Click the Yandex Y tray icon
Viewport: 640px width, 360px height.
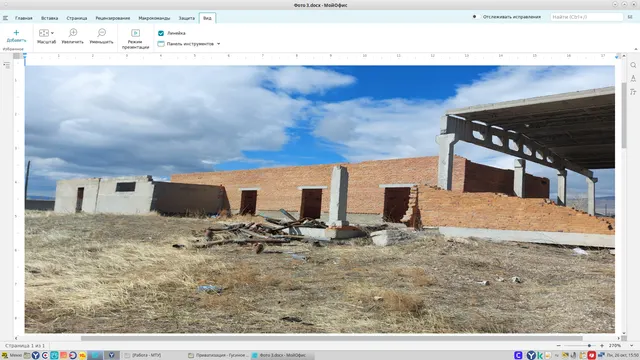[531, 355]
